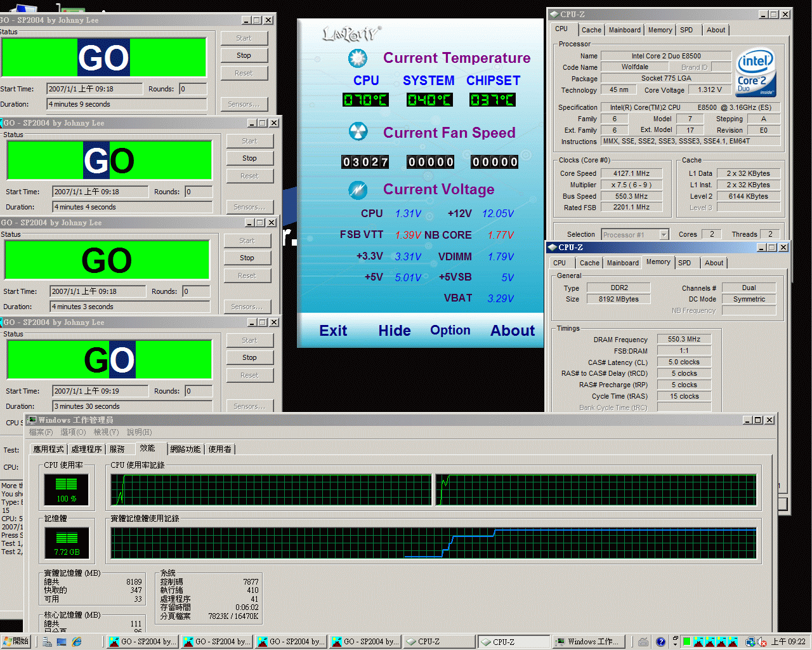
Task: Switch to 應用程式 tab in Task Manager
Action: coord(49,449)
